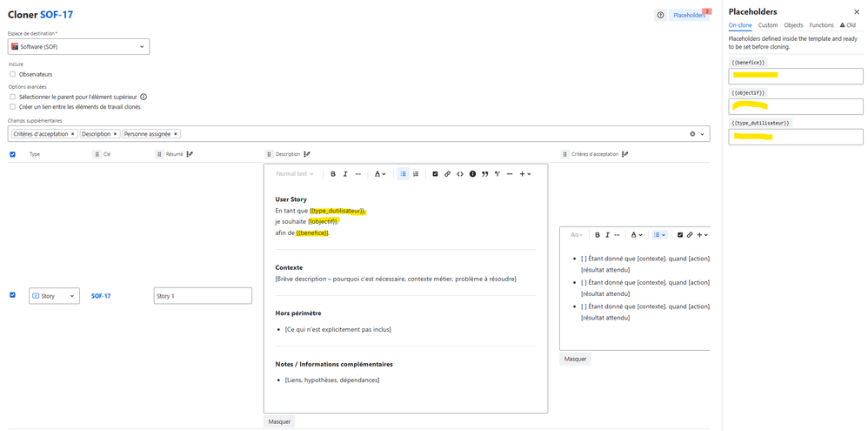Open Normal text style dropdown in Description

[295, 174]
